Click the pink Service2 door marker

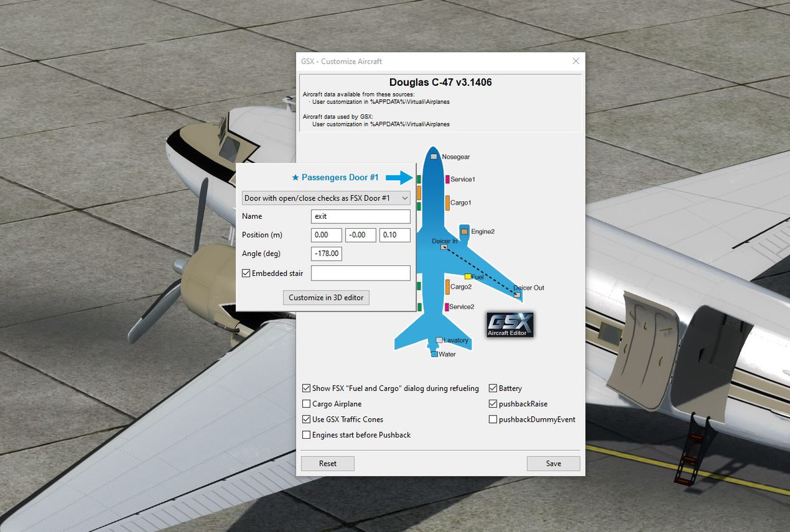click(447, 307)
